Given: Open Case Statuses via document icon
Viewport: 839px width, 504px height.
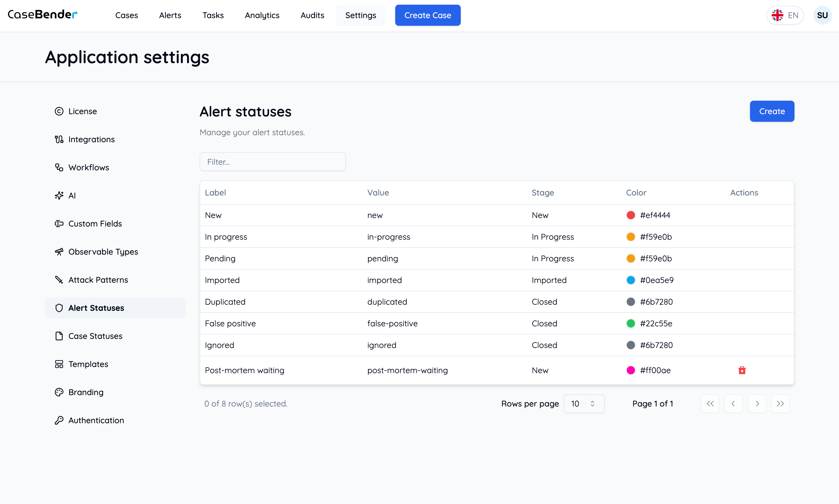Looking at the screenshot, I should click(x=59, y=336).
